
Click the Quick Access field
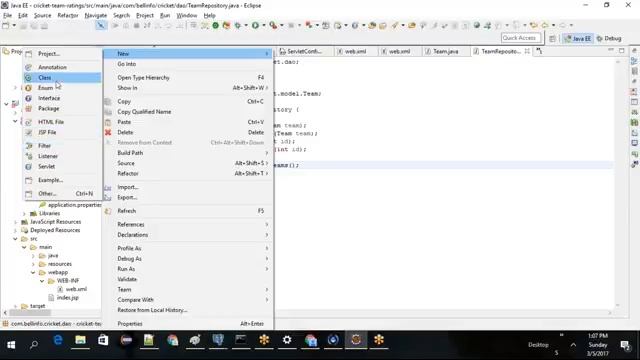521,38
